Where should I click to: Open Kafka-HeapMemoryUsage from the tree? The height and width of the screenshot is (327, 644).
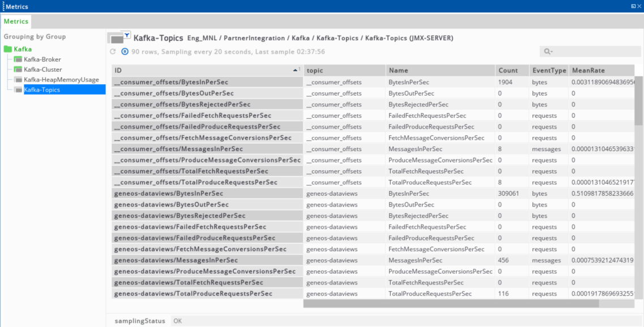click(x=61, y=80)
